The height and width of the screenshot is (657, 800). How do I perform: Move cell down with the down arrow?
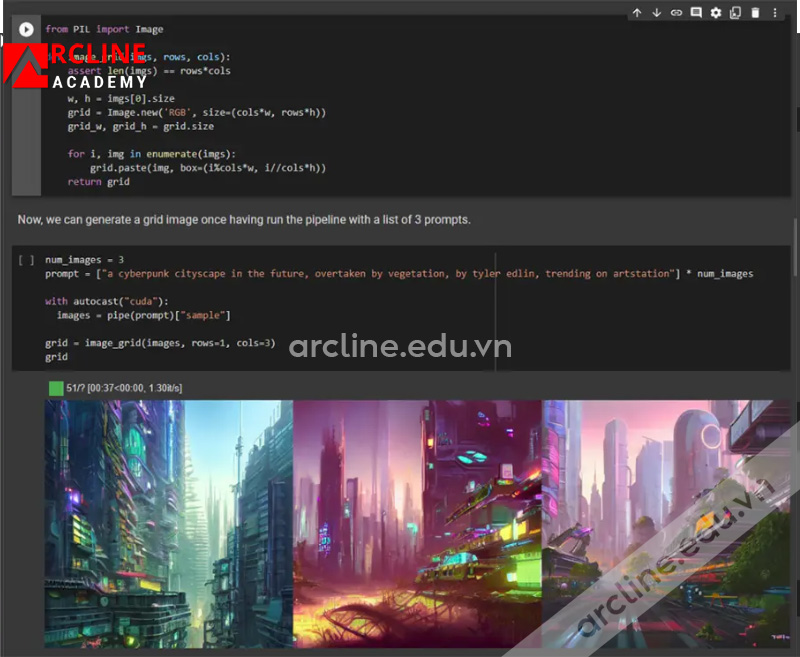[657, 13]
